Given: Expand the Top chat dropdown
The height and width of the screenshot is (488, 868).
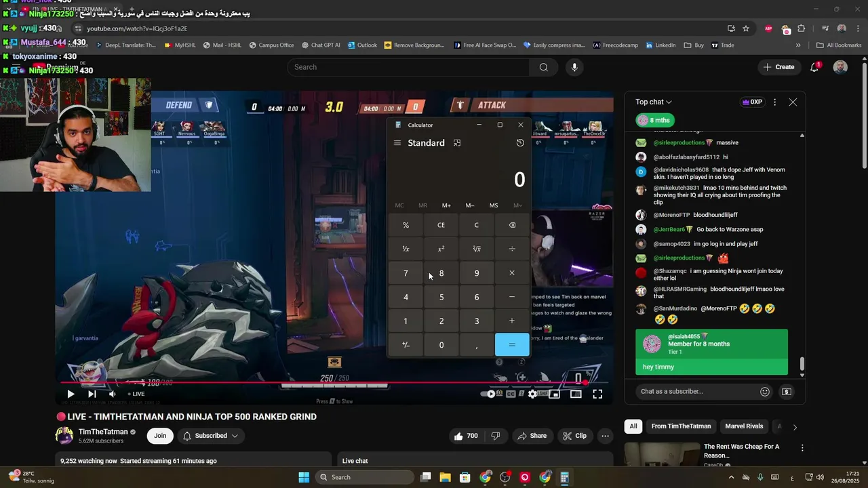Looking at the screenshot, I should click(654, 102).
